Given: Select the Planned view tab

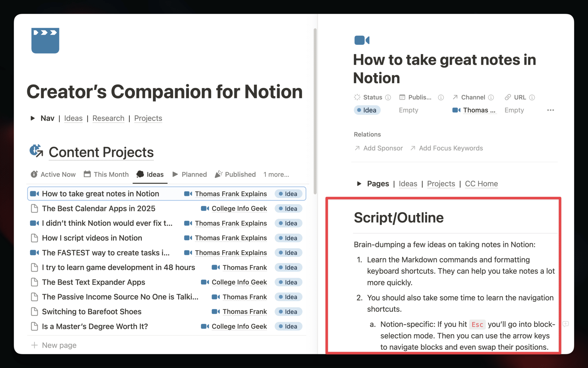Looking at the screenshot, I should [189, 175].
